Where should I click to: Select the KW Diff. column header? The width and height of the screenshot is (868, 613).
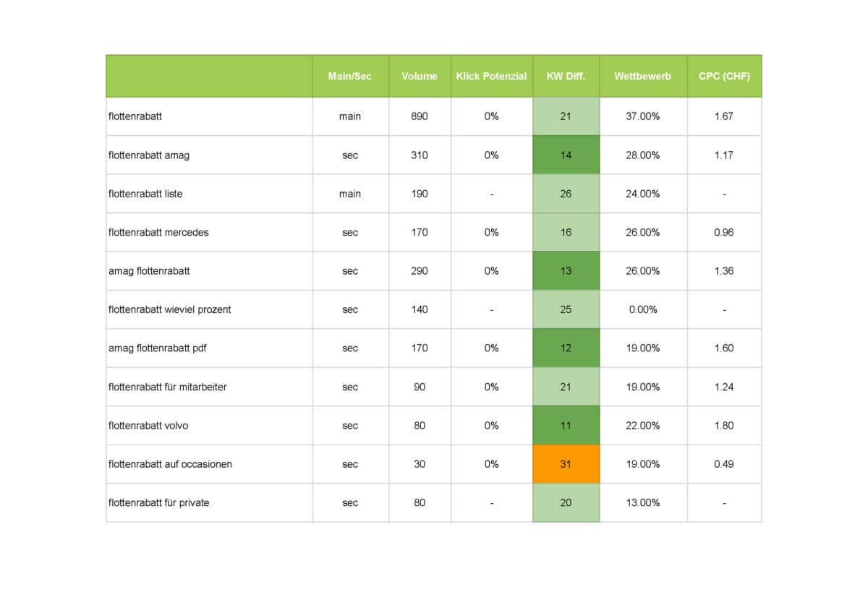click(x=566, y=76)
